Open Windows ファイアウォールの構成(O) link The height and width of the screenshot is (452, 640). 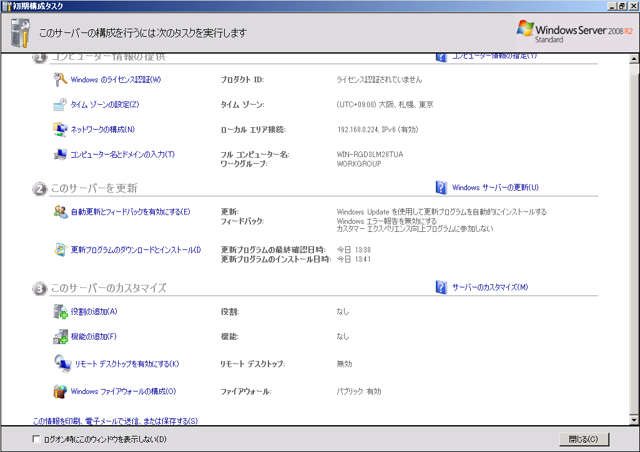123,391
